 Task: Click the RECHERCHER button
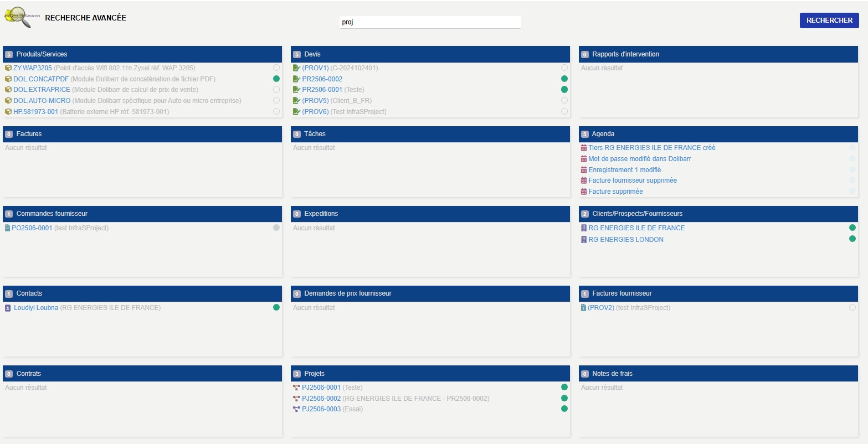click(829, 20)
